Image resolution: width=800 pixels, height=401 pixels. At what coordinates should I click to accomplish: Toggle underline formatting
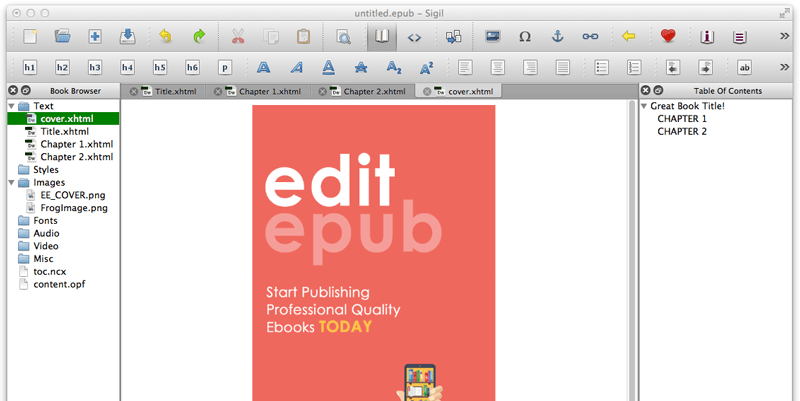click(329, 67)
